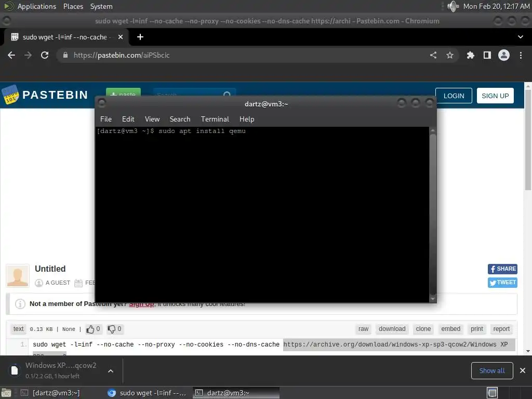Click the LOGIN button on Pastebin
Image resolution: width=532 pixels, height=399 pixels.
tap(454, 96)
